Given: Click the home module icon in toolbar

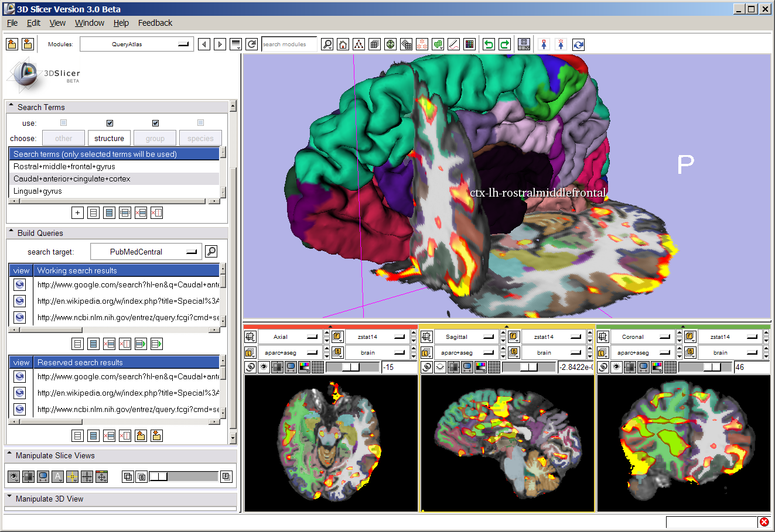Looking at the screenshot, I should click(343, 44).
